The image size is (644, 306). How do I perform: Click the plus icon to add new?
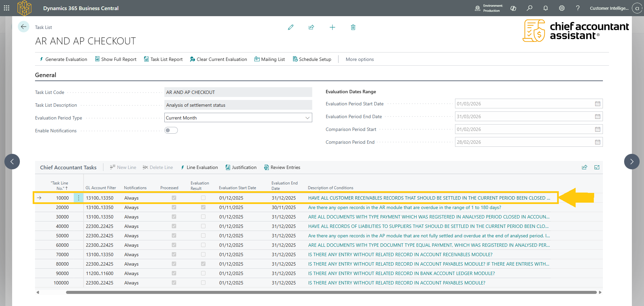point(332,27)
